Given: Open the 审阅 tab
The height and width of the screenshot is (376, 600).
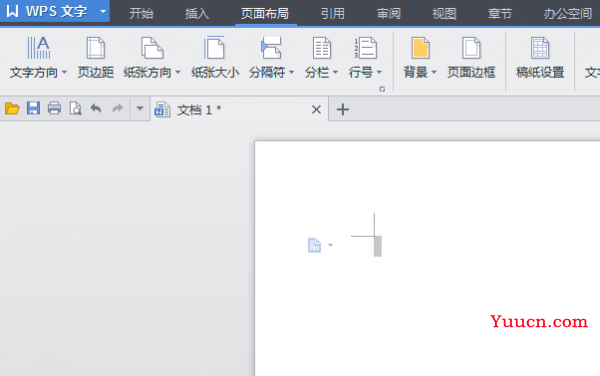Looking at the screenshot, I should point(388,14).
